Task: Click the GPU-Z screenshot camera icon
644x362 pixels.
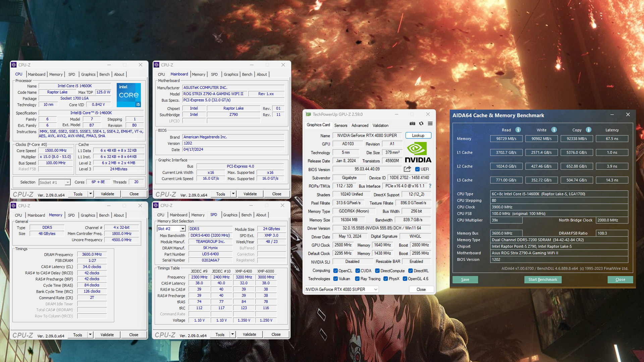Action: (412, 124)
